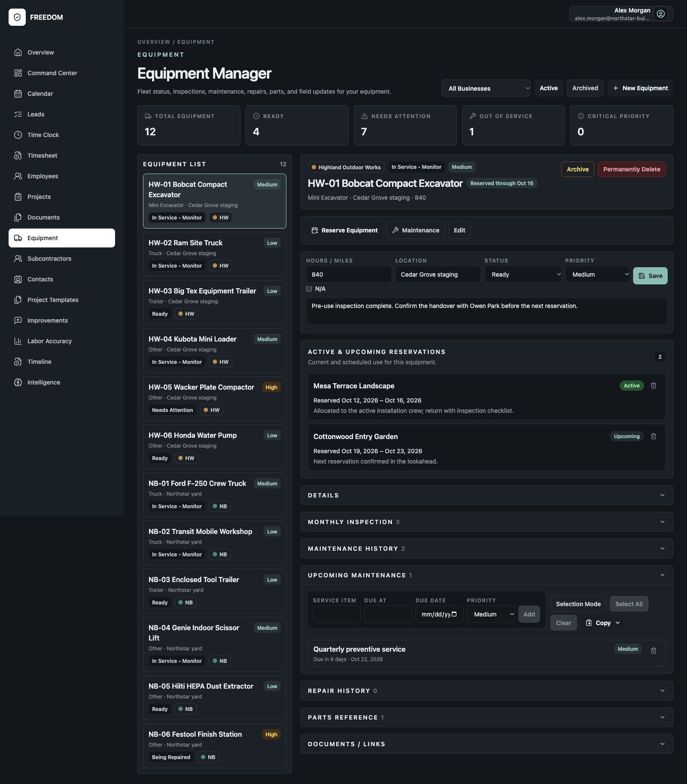Click the Permanently Delete button
The width and height of the screenshot is (687, 784).
(x=632, y=169)
